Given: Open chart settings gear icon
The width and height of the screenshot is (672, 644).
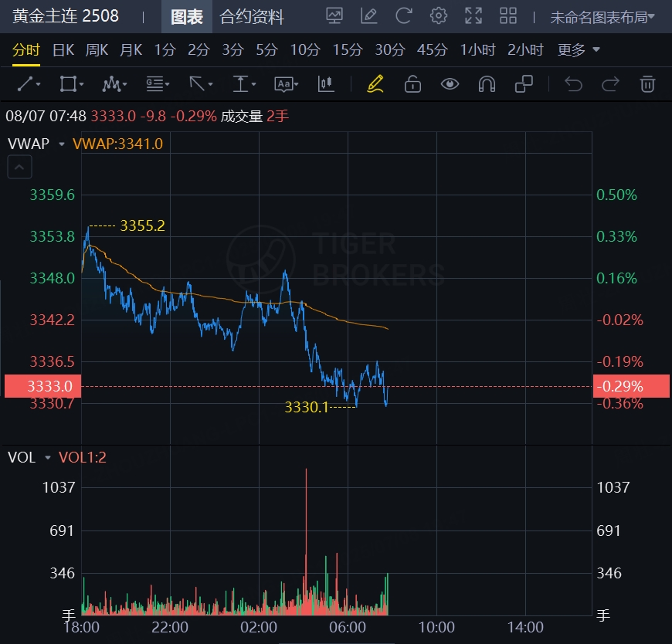Looking at the screenshot, I should [439, 16].
